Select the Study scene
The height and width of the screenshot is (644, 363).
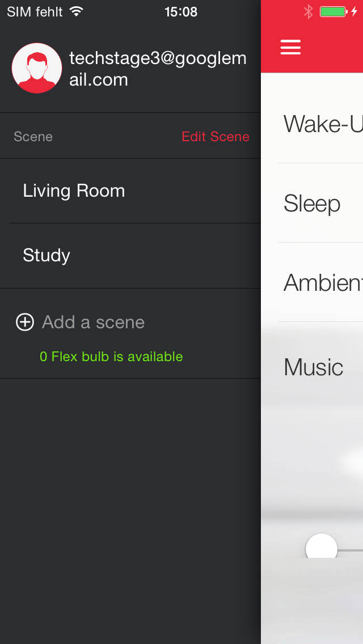[x=47, y=256]
